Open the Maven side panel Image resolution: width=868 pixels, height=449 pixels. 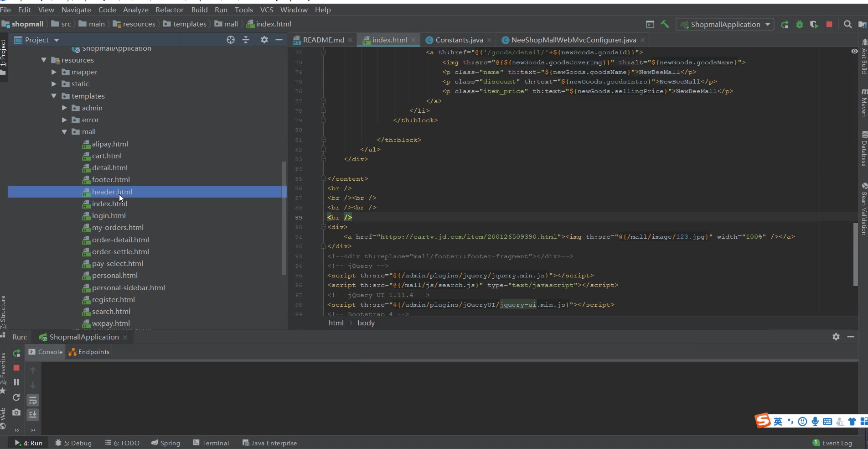tap(863, 103)
